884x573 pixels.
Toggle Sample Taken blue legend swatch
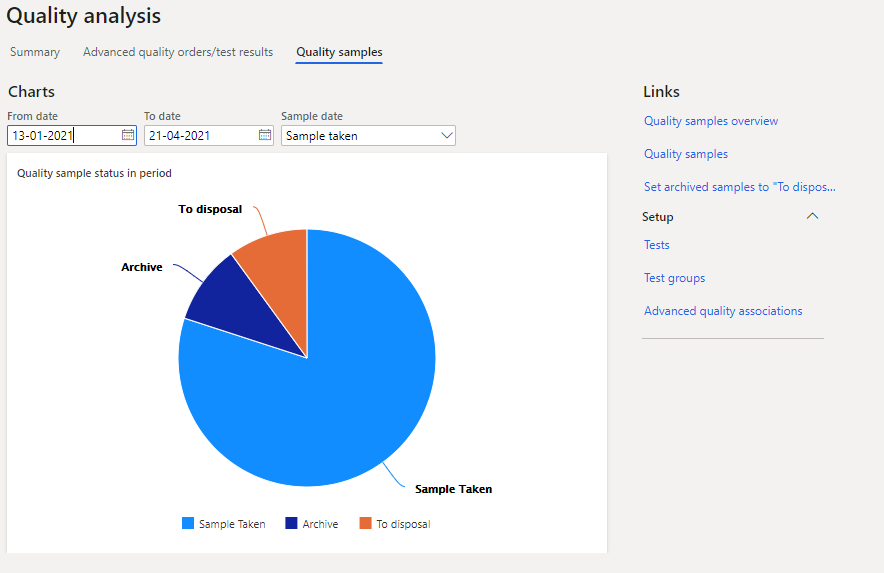click(x=188, y=523)
